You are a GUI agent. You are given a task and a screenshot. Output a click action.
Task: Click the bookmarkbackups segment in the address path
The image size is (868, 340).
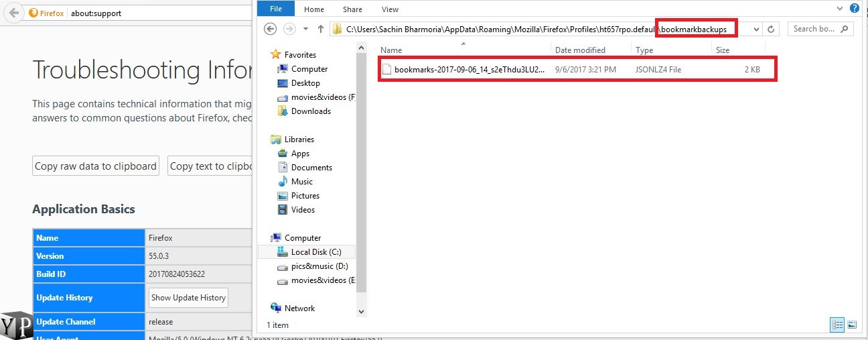click(x=694, y=29)
